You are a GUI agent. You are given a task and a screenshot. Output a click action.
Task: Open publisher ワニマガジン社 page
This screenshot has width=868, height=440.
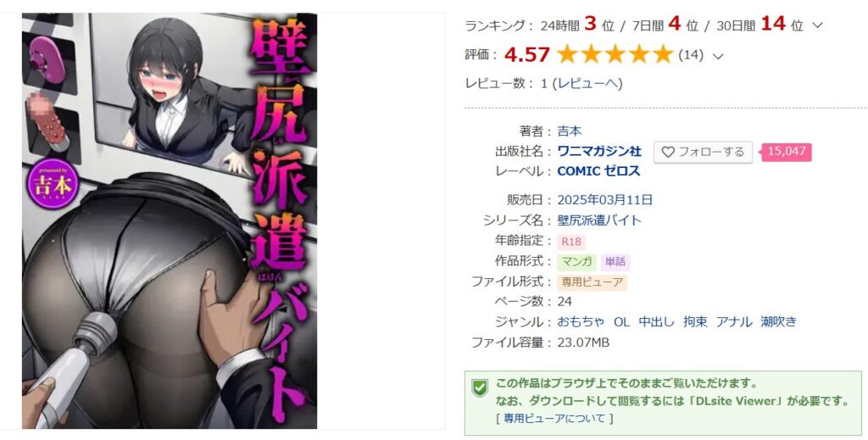(x=599, y=151)
